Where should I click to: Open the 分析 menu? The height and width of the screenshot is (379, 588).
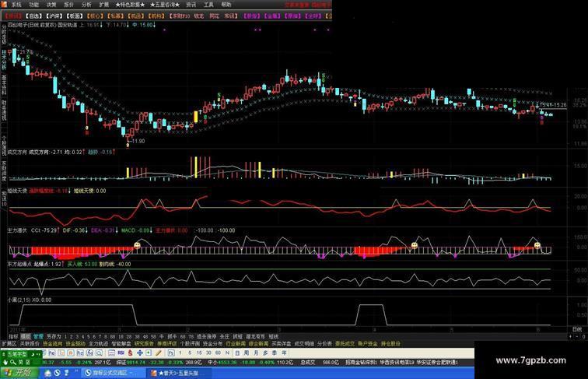coord(86,5)
